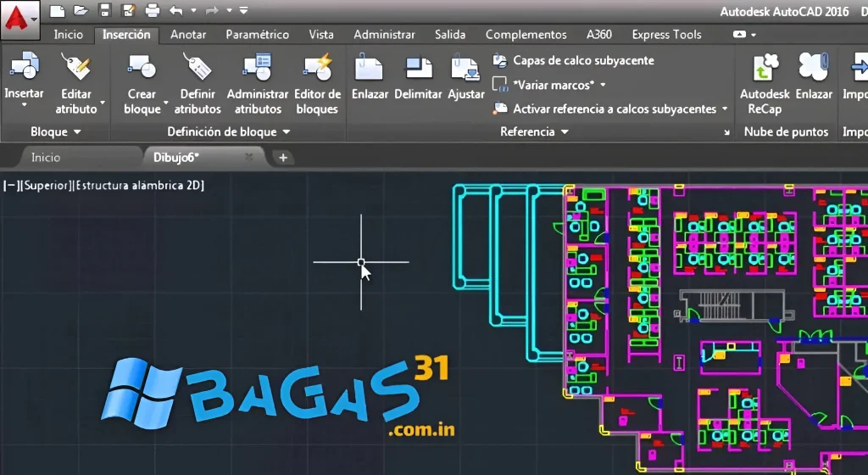This screenshot has height=475, width=868.
Task: Open the Express Tools ribbon tab
Action: (666, 34)
